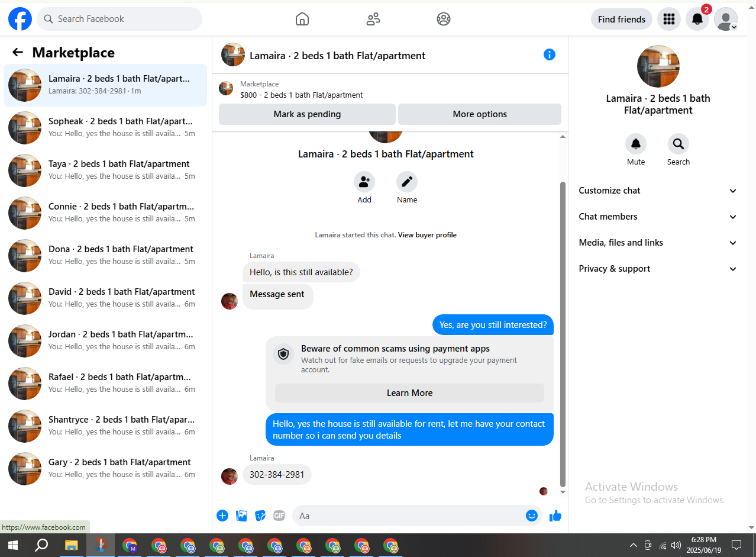Go back using the Marketplace arrow
The image size is (756, 557).
click(18, 52)
